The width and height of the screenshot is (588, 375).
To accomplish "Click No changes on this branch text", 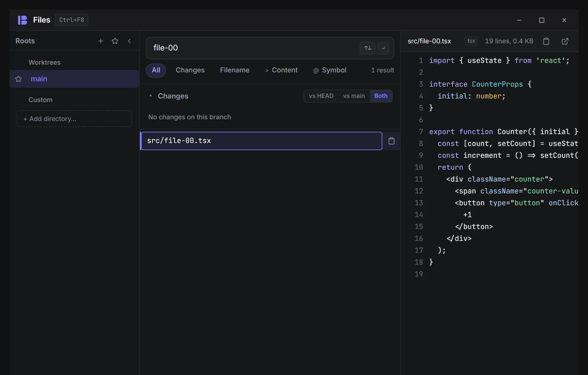I will [189, 117].
